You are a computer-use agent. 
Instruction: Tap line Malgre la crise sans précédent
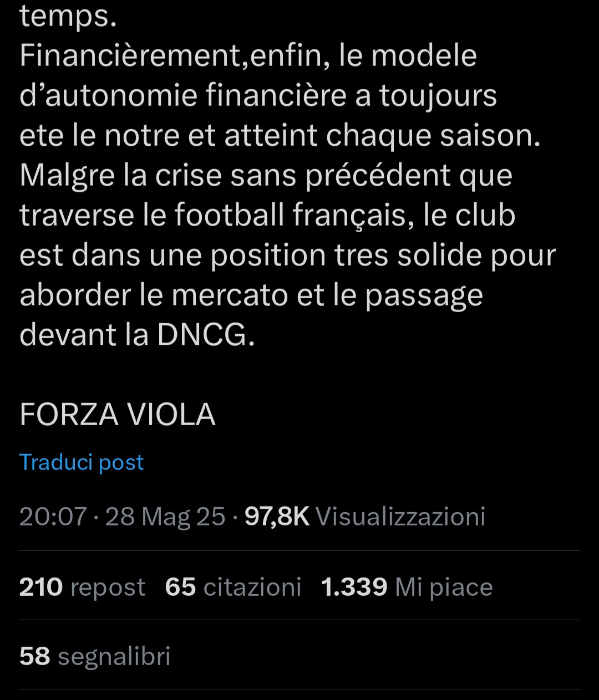(x=266, y=176)
